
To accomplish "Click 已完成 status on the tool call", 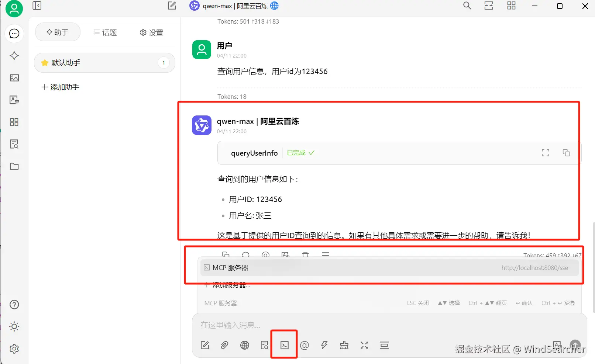I will click(301, 153).
